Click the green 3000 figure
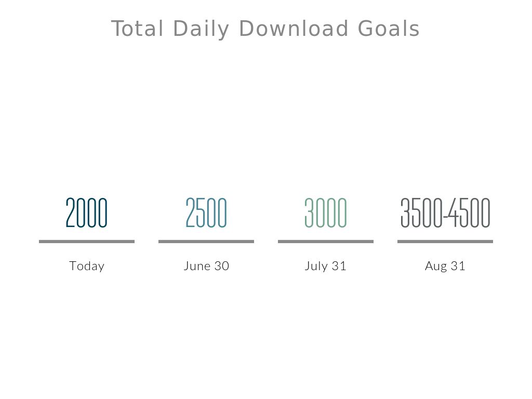532x399 pixels. click(326, 213)
